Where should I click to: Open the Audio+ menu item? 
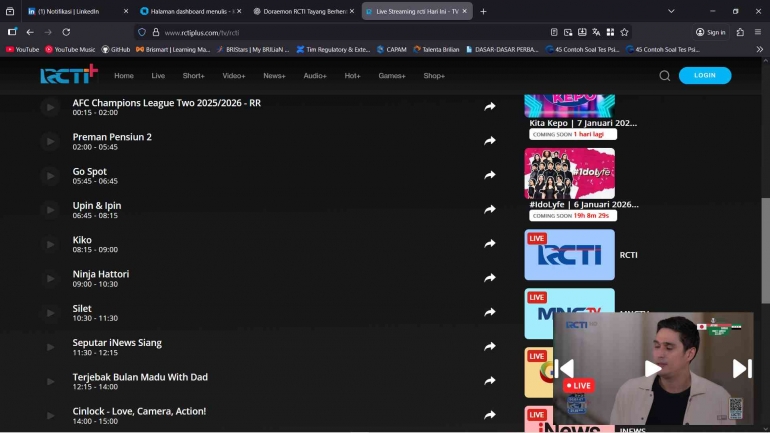pyautogui.click(x=315, y=76)
